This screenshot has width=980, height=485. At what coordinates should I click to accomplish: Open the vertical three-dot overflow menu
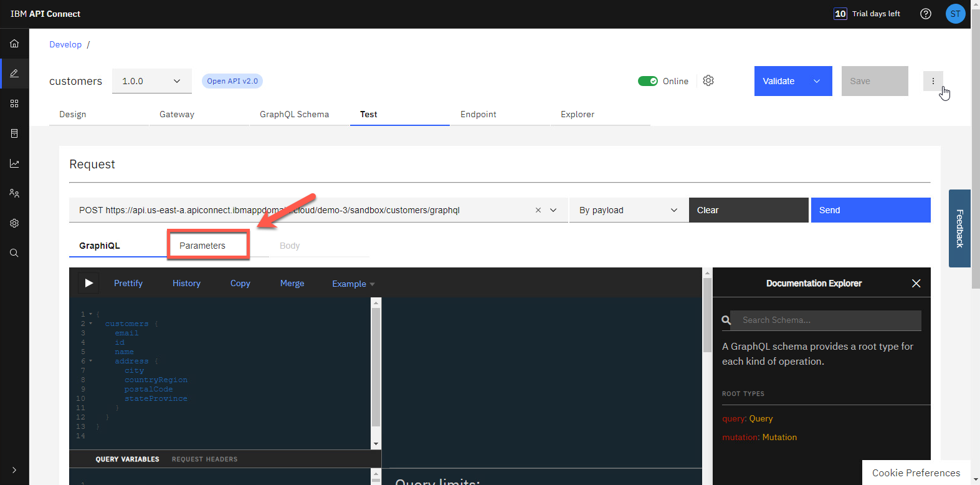tap(933, 81)
